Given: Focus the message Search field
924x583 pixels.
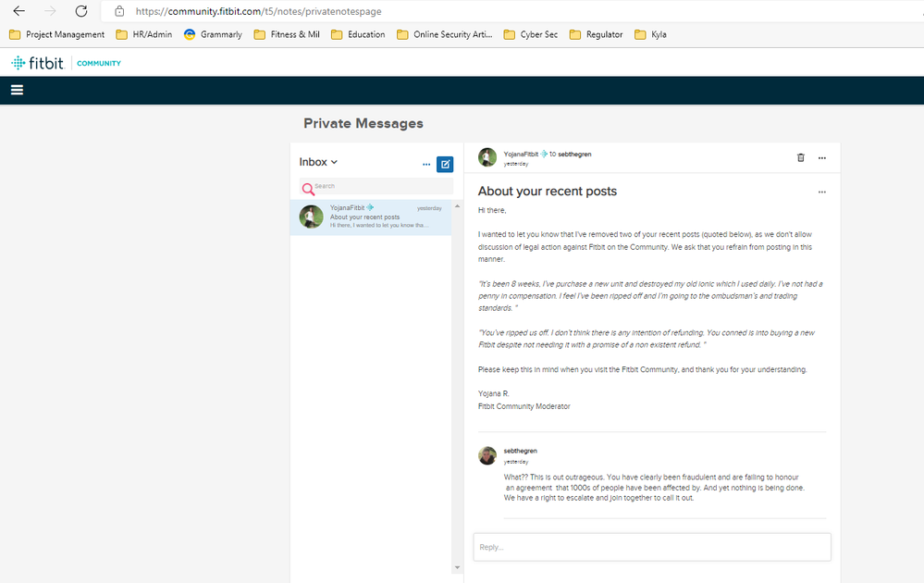Looking at the screenshot, I should [376, 186].
